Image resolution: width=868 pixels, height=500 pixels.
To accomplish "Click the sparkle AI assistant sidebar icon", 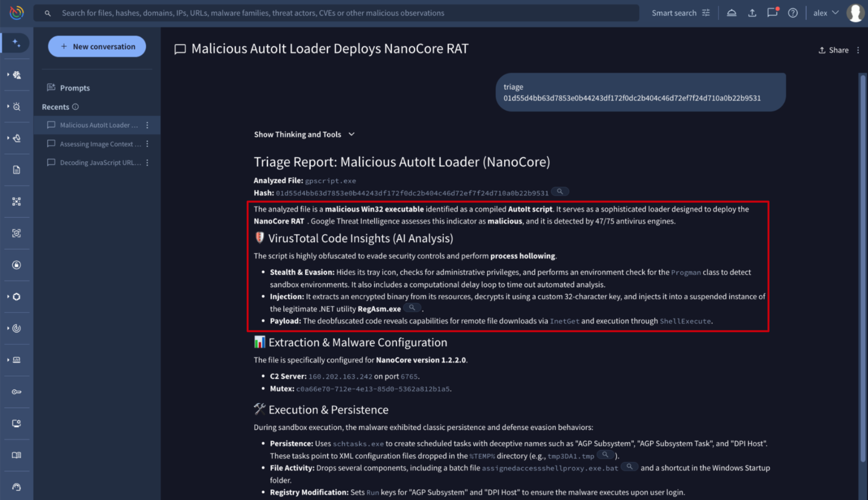I will [16, 43].
